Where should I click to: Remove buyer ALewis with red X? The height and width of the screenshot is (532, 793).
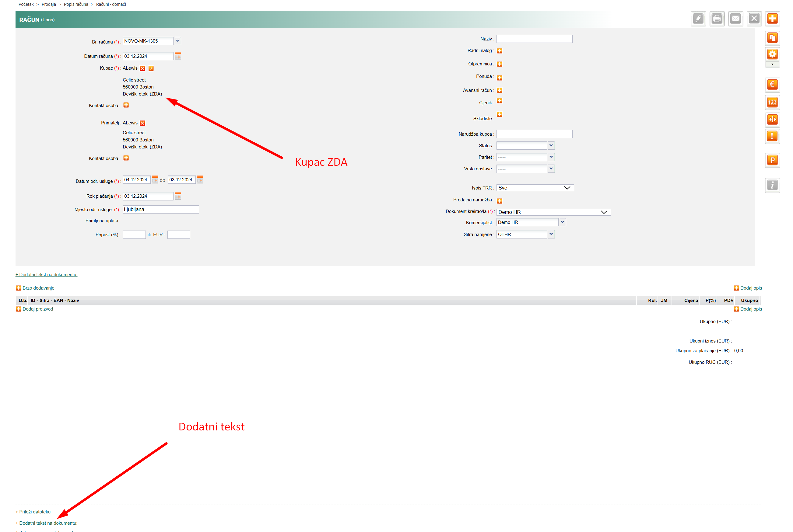(x=142, y=68)
